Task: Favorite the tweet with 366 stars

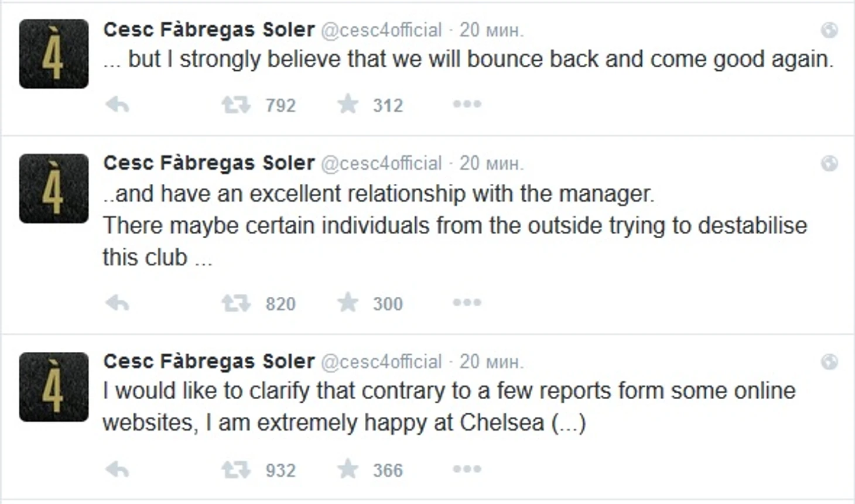Action: pos(348,469)
